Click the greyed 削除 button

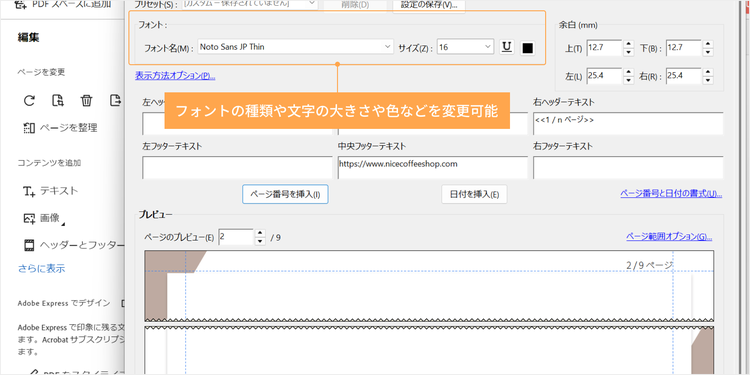[x=355, y=5]
